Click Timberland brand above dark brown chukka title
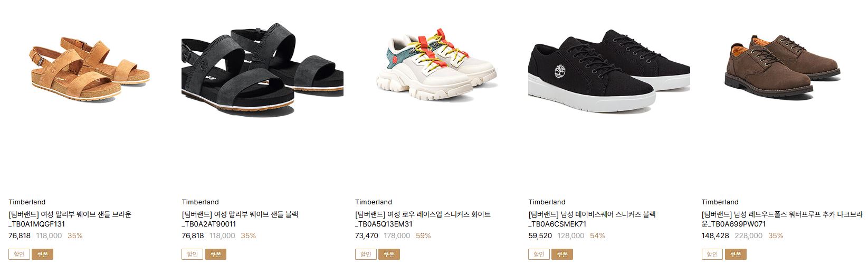The image size is (868, 273). 720,202
